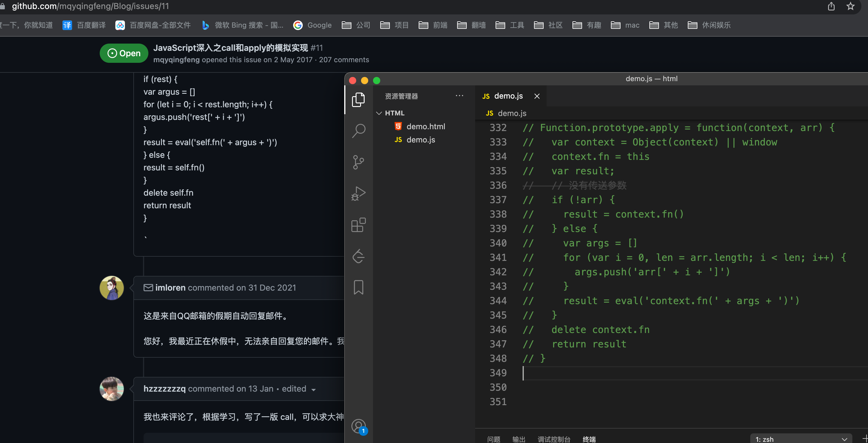The width and height of the screenshot is (868, 443).
Task: Click the demo.js breadcrumb
Action: click(506, 113)
